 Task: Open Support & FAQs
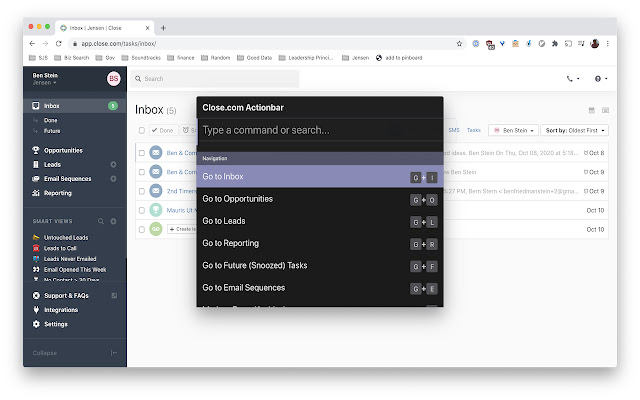tap(66, 296)
